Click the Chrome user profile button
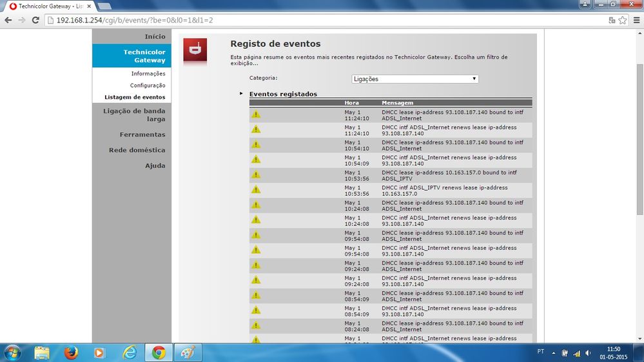The height and width of the screenshot is (362, 644). pos(585,4)
